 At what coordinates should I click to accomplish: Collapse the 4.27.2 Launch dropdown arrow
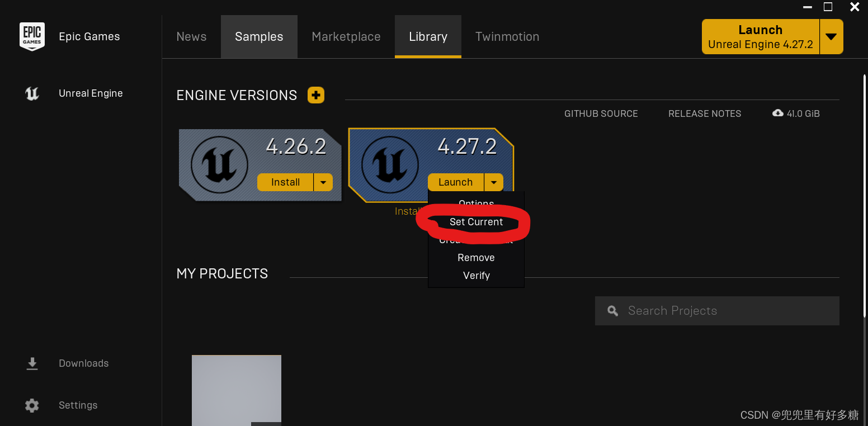494,182
